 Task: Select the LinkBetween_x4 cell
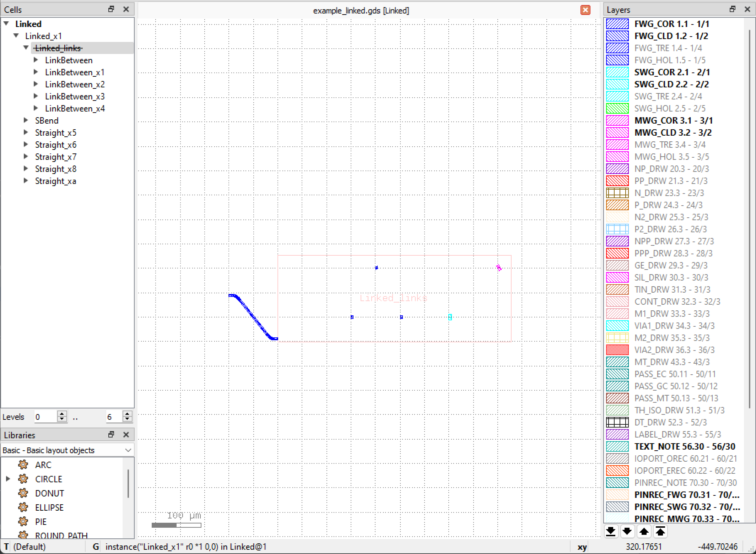point(75,109)
